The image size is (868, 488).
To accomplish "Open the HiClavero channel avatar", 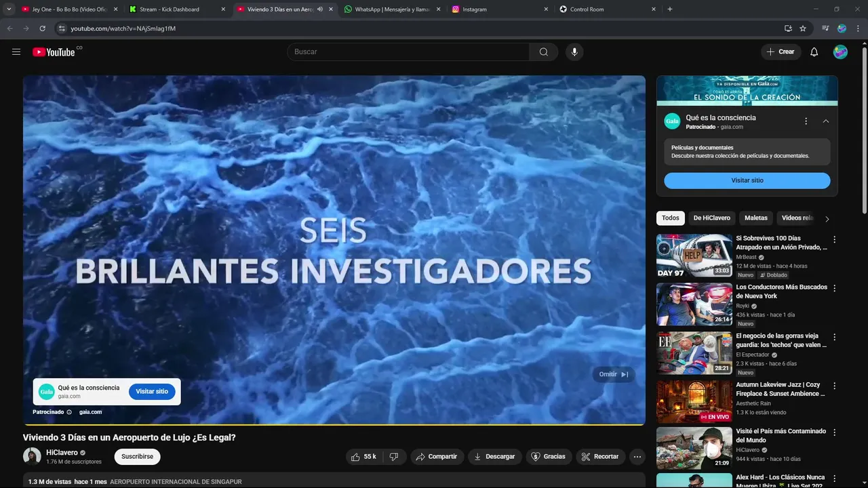I will (32, 457).
